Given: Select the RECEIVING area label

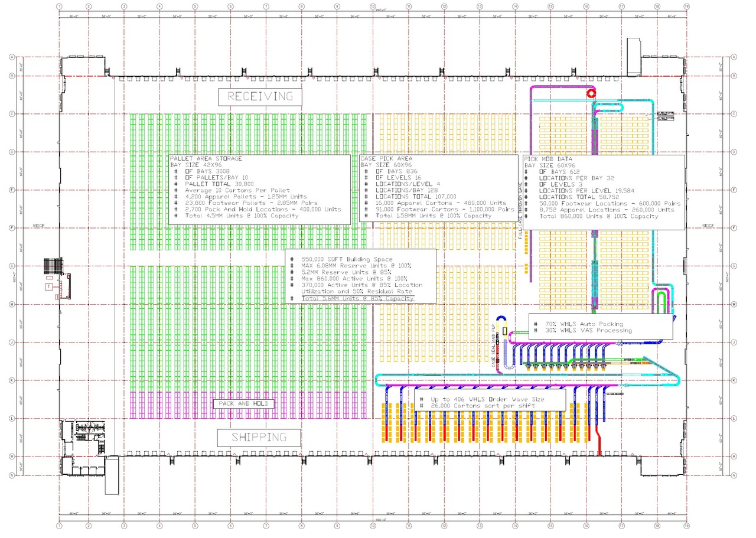Looking at the screenshot, I should (260, 97).
